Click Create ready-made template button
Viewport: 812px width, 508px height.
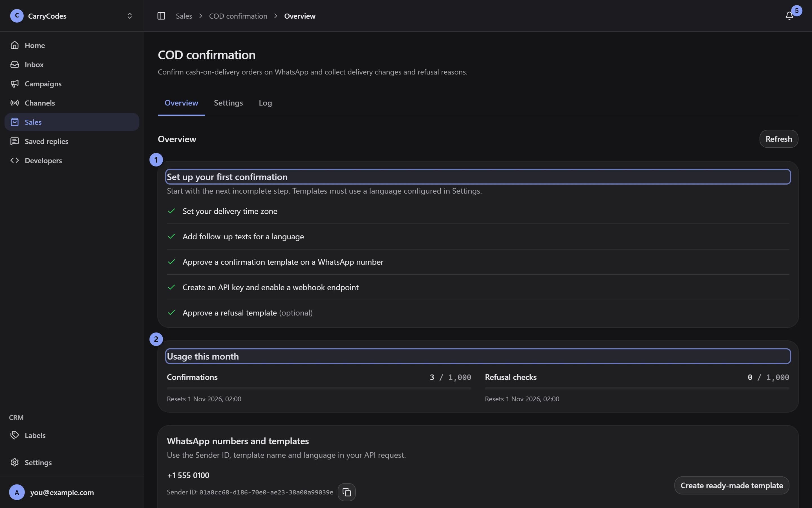pyautogui.click(x=731, y=485)
